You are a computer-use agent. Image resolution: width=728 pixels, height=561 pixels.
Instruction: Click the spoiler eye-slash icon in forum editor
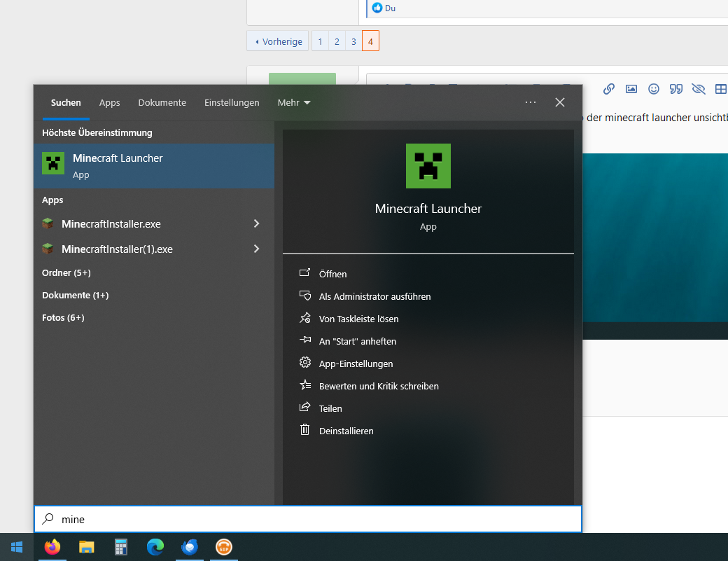point(699,89)
